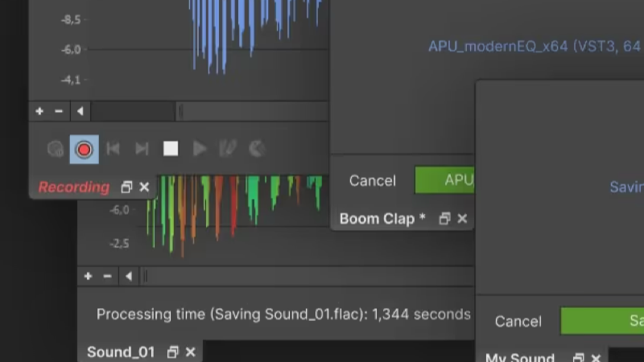The image size is (644, 362).
Task: Click the Sound_01 horizontal scrollbar track
Action: [x=308, y=277]
